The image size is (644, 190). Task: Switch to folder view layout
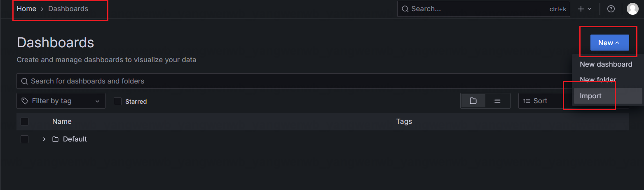tap(473, 101)
